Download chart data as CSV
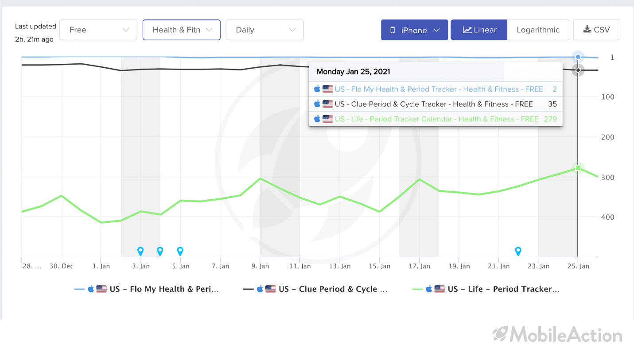Screen dimensions: 634x364 596,30
